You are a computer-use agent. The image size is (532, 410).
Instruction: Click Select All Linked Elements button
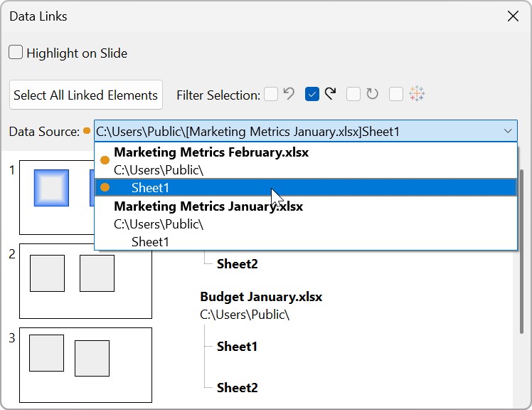click(x=85, y=95)
